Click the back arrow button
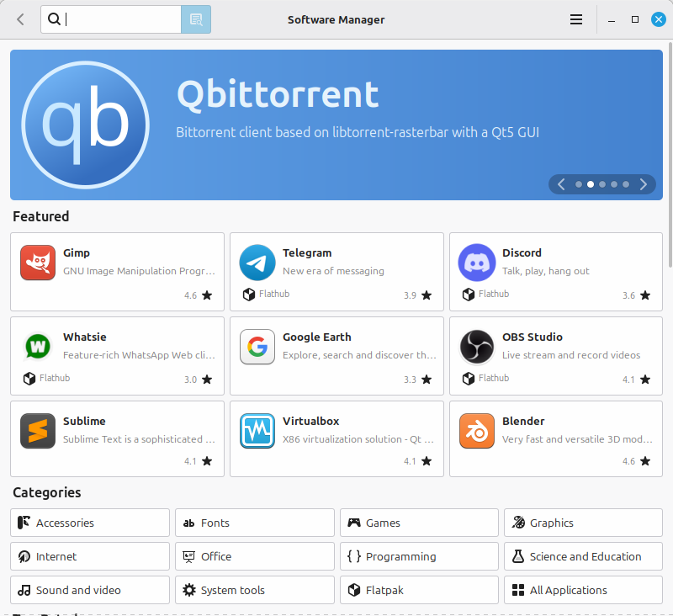 (20, 19)
